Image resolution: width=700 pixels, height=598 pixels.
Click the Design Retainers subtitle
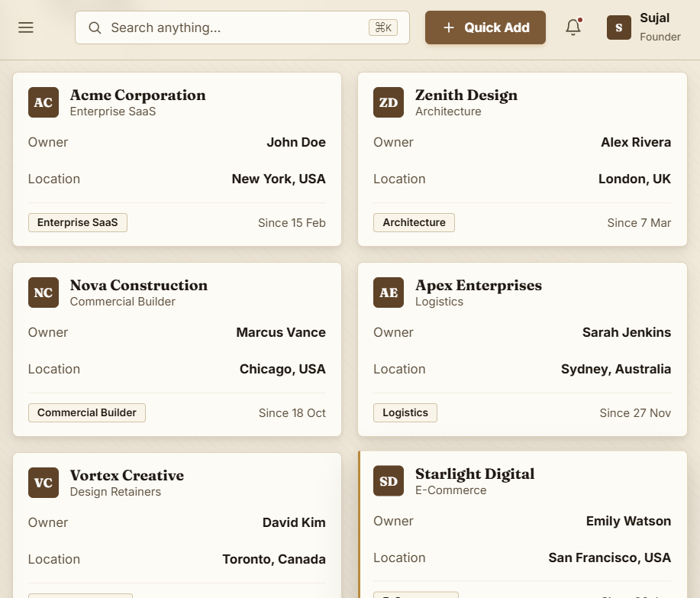click(115, 492)
